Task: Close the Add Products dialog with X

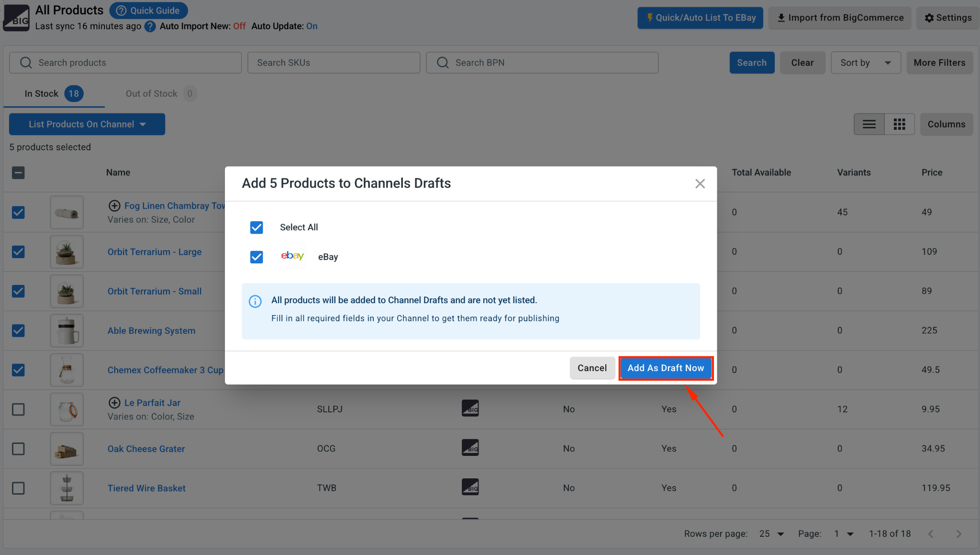Action: pyautogui.click(x=700, y=184)
